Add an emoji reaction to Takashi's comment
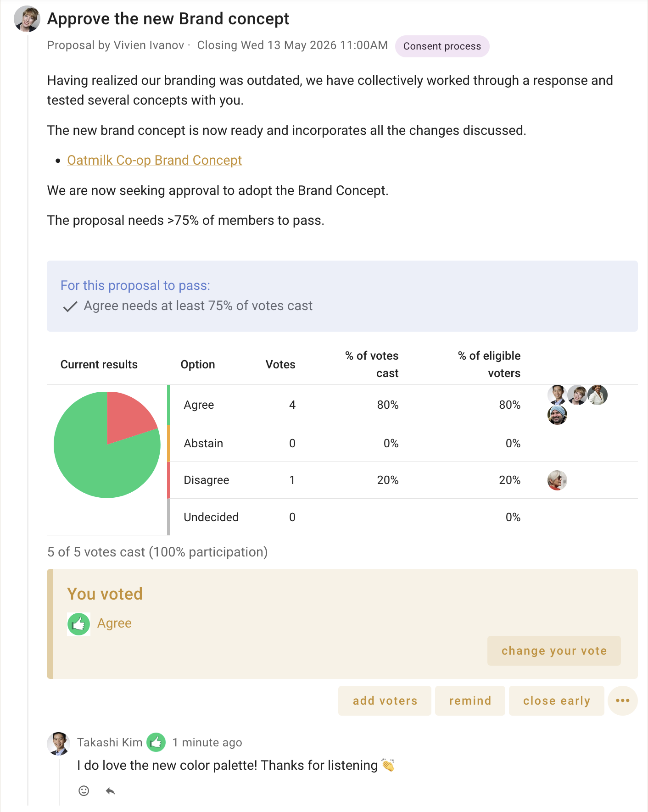 click(84, 790)
